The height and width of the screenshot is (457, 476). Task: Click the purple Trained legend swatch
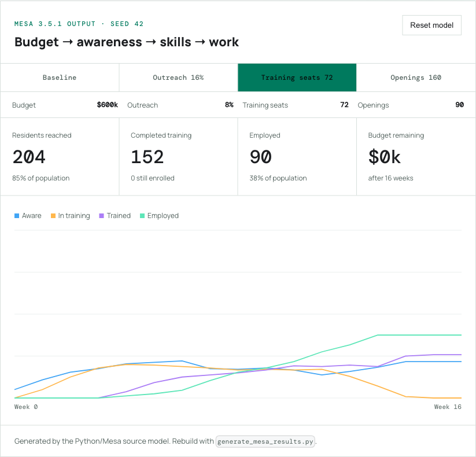[101, 216]
